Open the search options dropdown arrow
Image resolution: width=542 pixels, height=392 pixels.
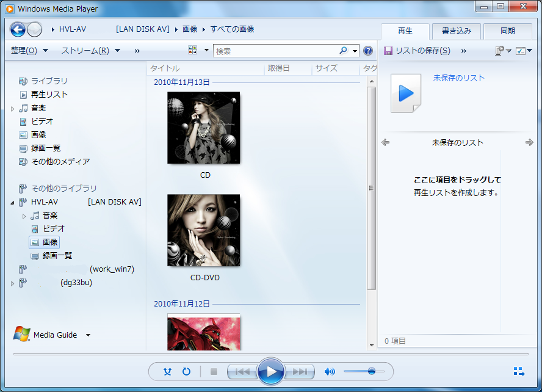355,51
